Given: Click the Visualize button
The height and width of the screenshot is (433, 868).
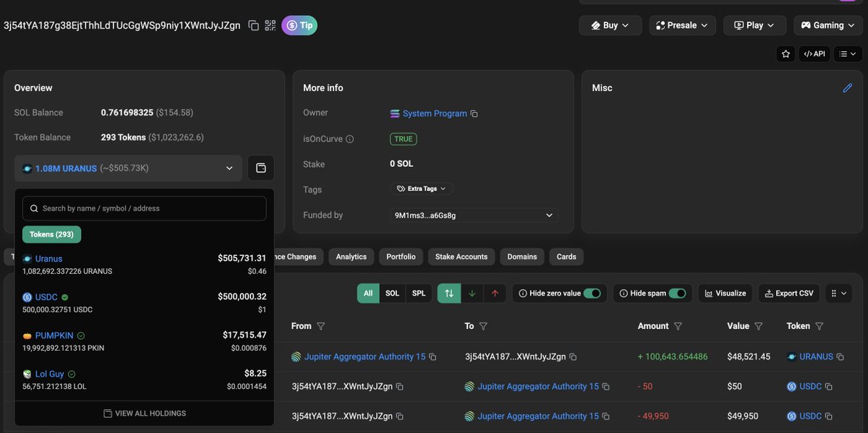Looking at the screenshot, I should (724, 293).
